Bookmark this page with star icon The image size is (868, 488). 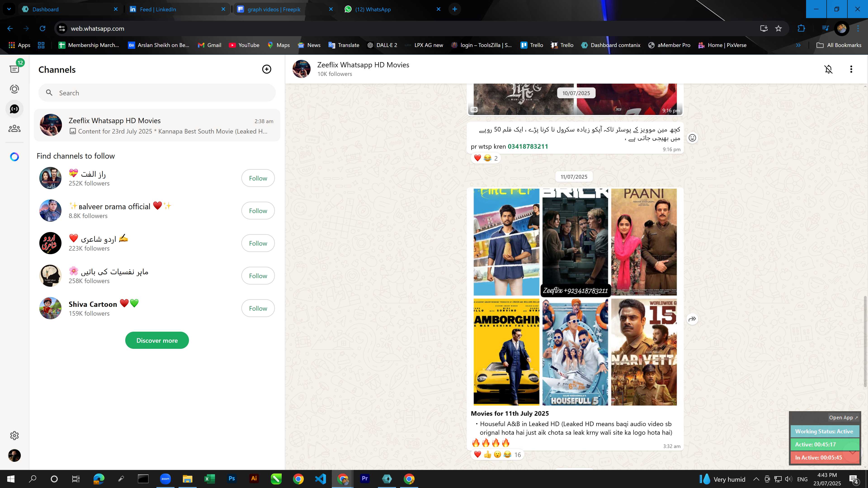(x=778, y=29)
